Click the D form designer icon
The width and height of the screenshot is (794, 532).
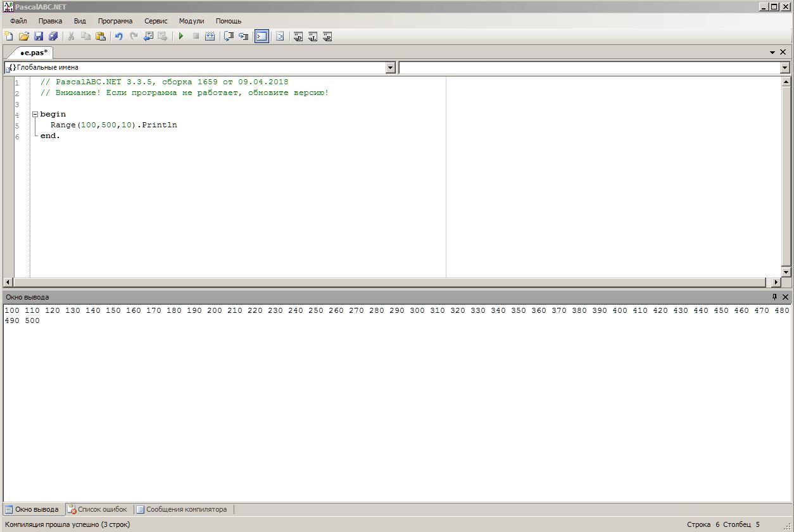[298, 37]
